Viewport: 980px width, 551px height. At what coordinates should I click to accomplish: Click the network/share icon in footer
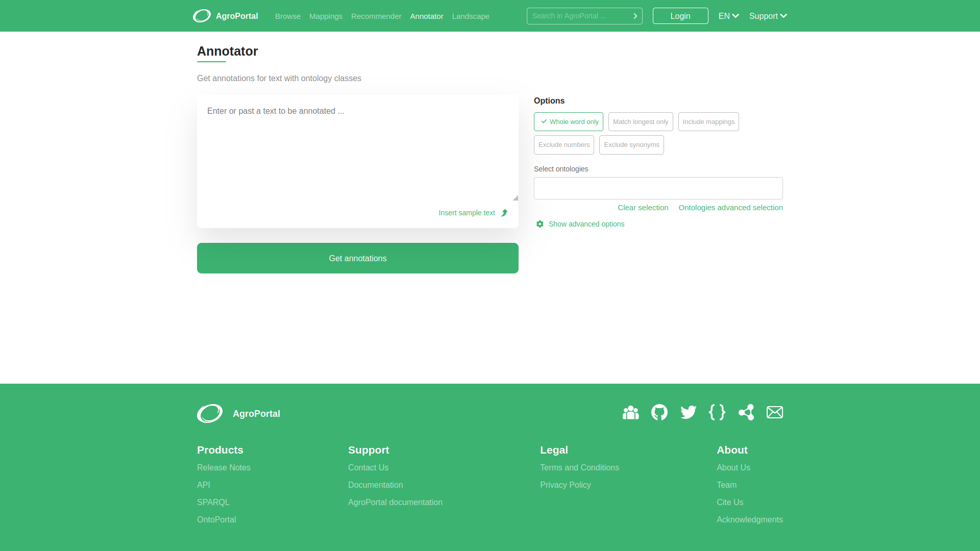click(x=746, y=412)
